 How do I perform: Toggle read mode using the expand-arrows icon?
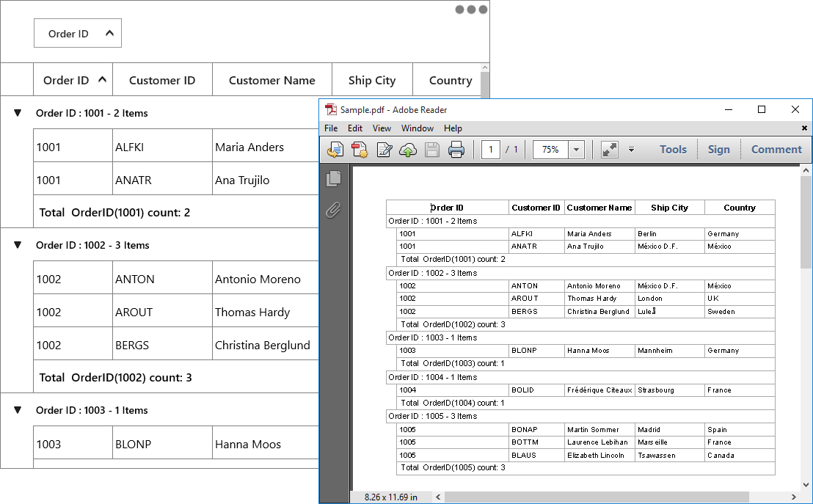[609, 150]
